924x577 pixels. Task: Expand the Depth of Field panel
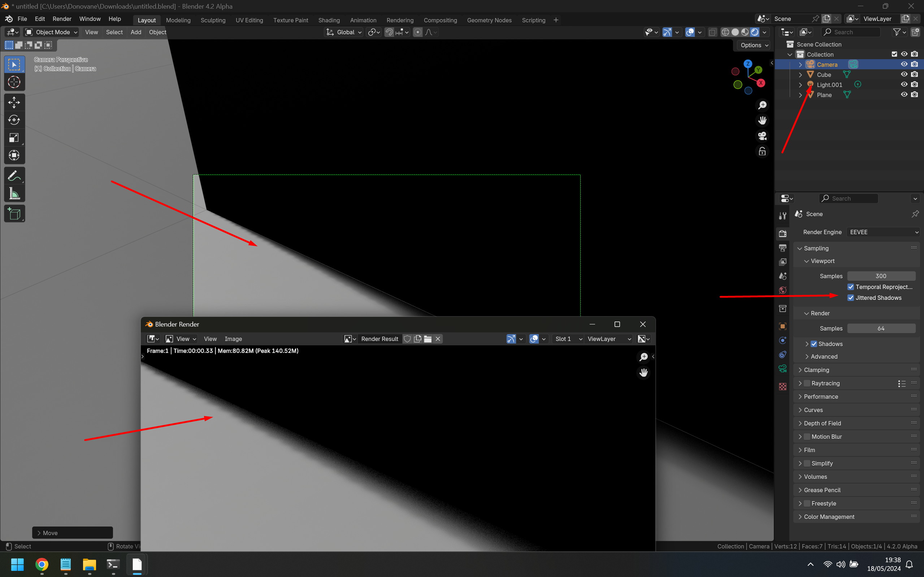click(822, 423)
